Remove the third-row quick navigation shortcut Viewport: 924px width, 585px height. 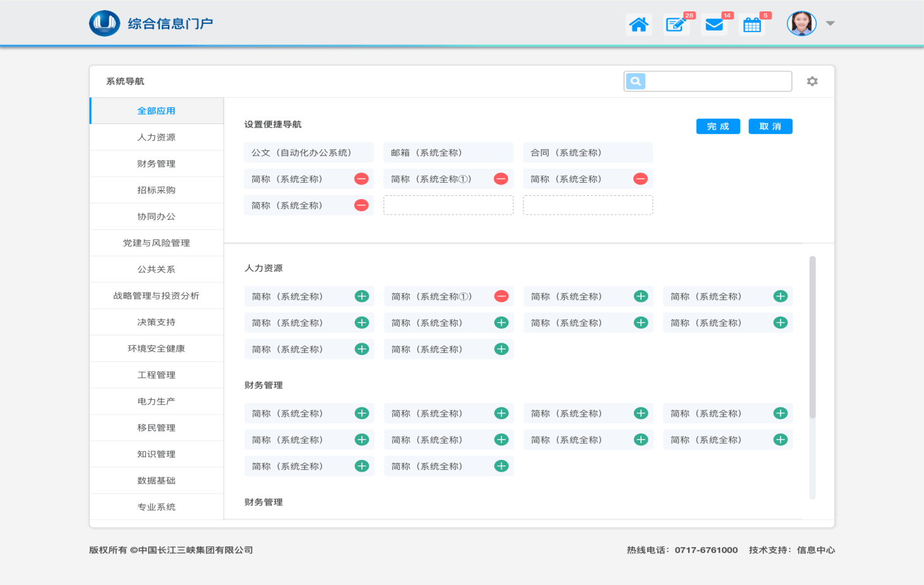pos(362,206)
